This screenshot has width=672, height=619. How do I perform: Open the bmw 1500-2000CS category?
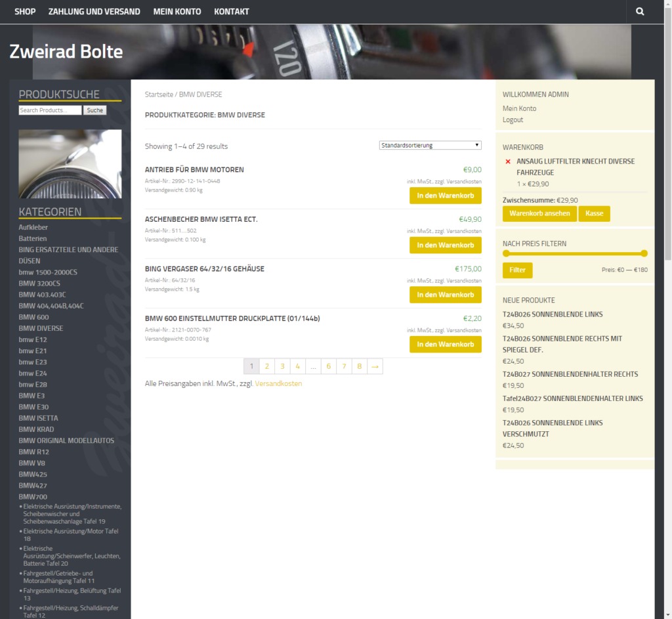pos(48,272)
